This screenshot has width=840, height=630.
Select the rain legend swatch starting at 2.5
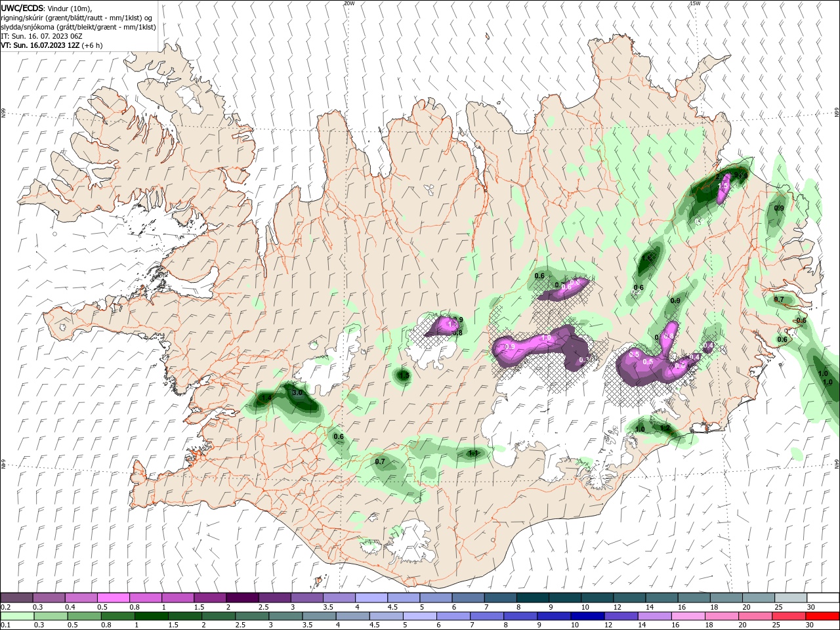tap(251, 616)
